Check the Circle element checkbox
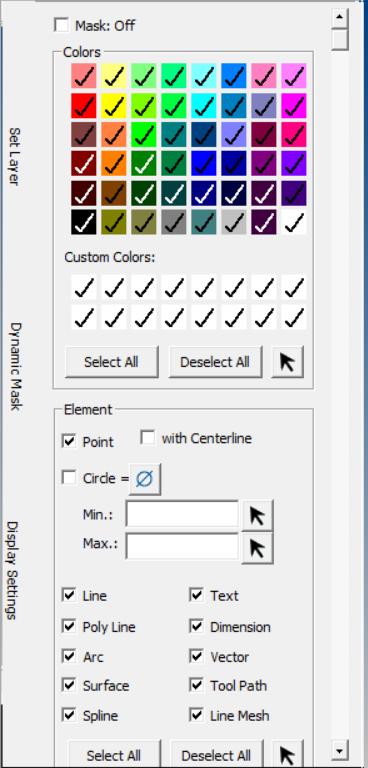Screen dimensions: 368x768 tap(69, 478)
